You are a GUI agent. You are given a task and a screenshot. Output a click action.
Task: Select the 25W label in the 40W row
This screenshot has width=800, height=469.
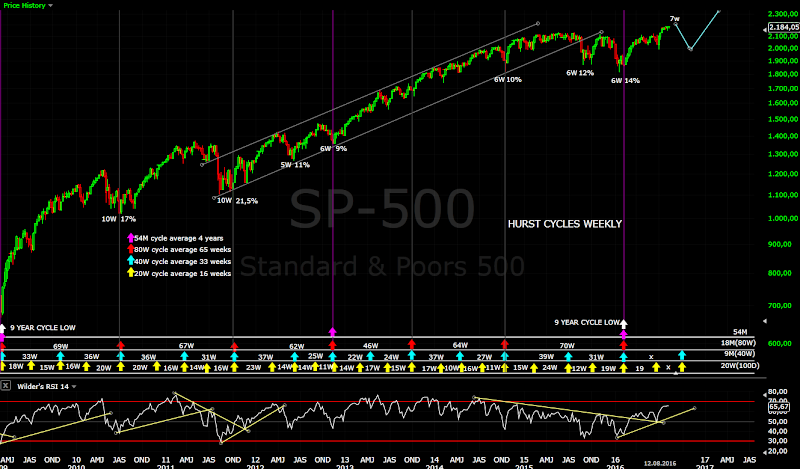pyautogui.click(x=315, y=356)
